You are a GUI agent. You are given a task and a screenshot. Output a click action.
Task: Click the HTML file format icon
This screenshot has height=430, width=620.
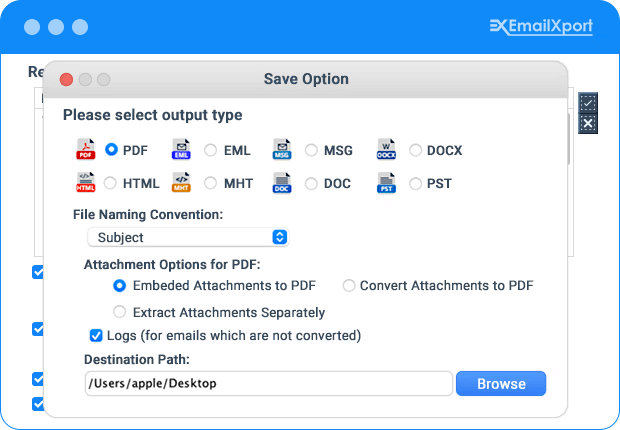(x=85, y=182)
